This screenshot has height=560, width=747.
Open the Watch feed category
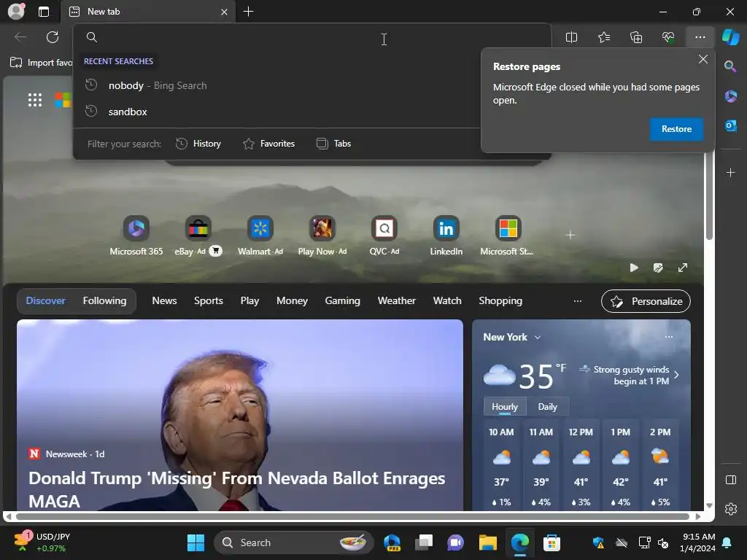[x=447, y=301]
